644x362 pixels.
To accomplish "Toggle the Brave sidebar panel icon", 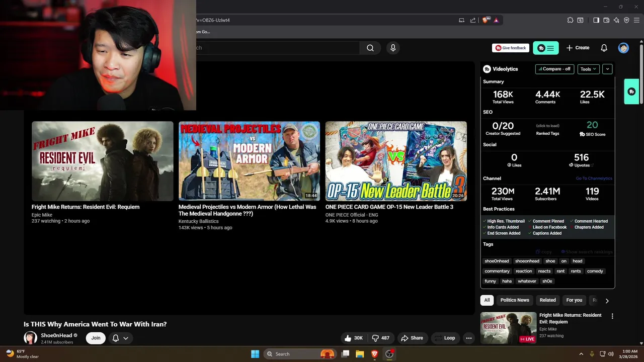I will click(596, 20).
